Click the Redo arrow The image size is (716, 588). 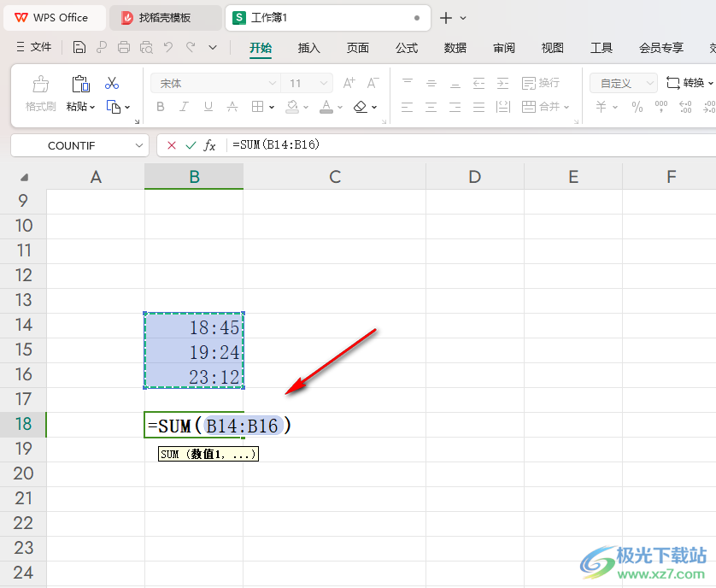pos(191,47)
